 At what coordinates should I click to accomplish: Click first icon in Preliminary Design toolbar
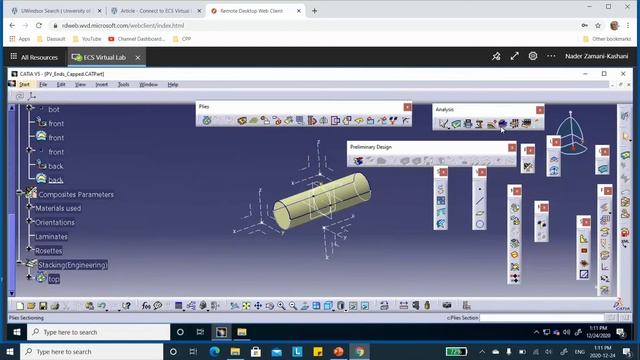click(x=358, y=161)
